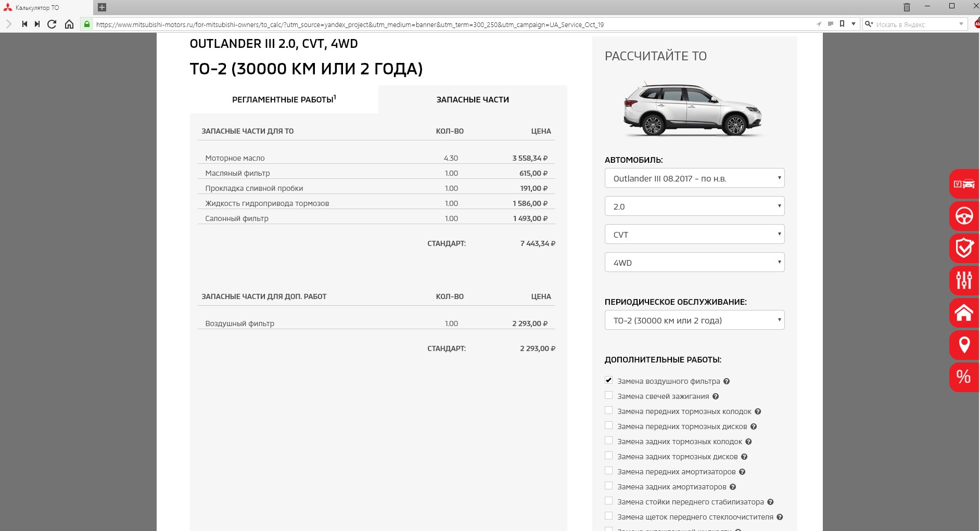Enable Замена свечей зажигания checkbox
980x531 pixels.
tap(608, 395)
